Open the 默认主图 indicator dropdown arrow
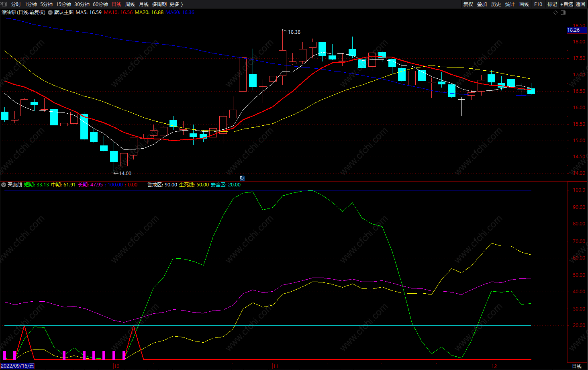 (x=50, y=12)
